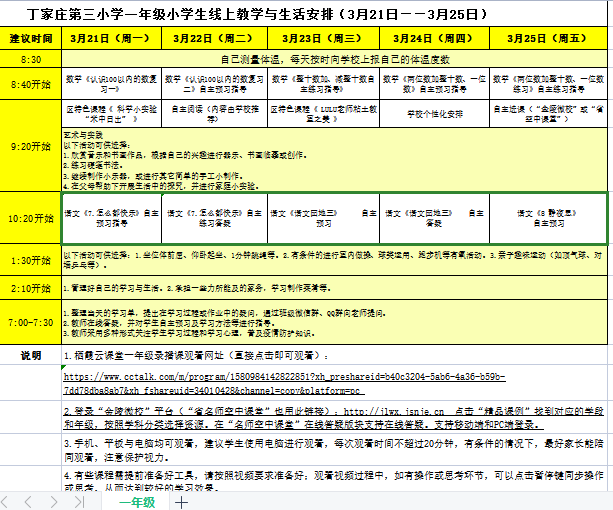Image resolution: width=613 pixels, height=510 pixels.
Task: Select Wednesday 数学 整十数加、减整十数 cell
Action: click(323, 84)
